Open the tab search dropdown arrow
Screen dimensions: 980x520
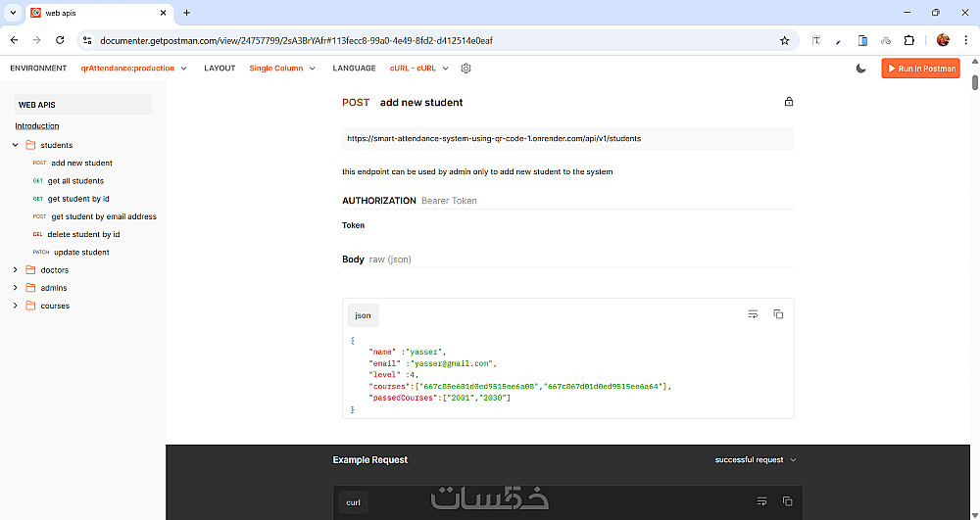click(x=13, y=13)
